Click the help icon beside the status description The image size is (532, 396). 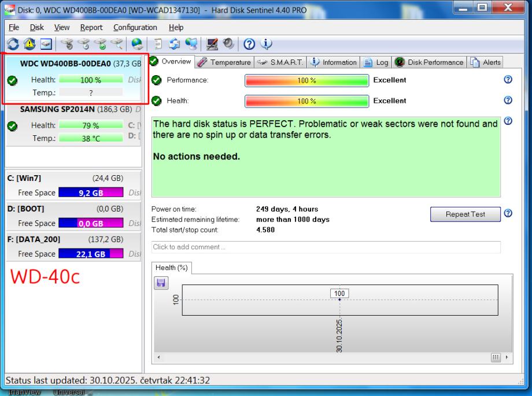coord(508,121)
